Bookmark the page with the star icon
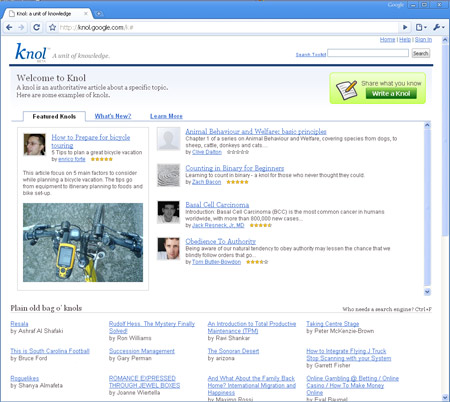Viewport: 450px width, 402px height. [x=52, y=27]
